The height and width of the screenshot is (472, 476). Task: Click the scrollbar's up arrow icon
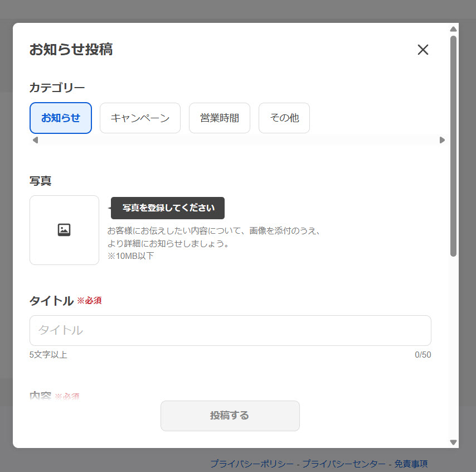point(453,29)
